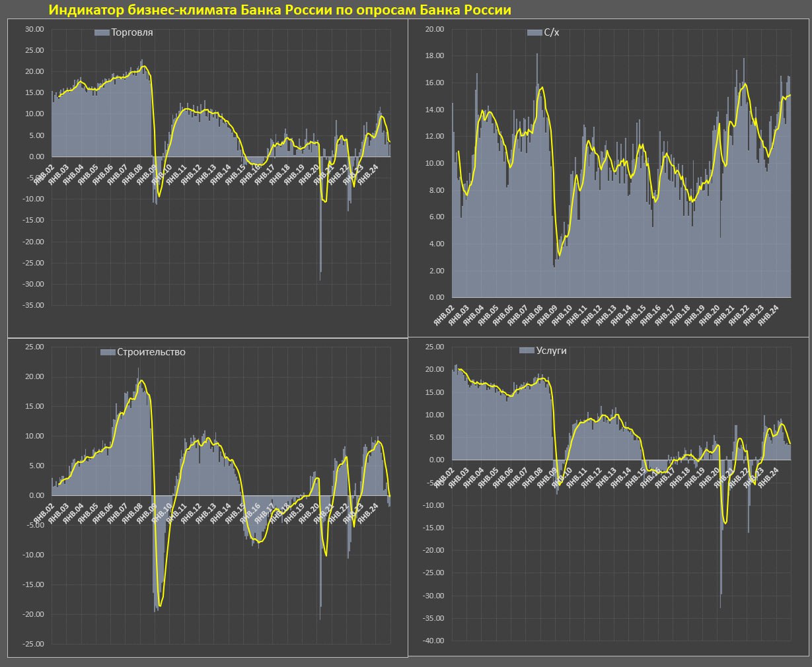
Task: Click -25.00 axis value in Строительство chart
Action: [x=32, y=645]
